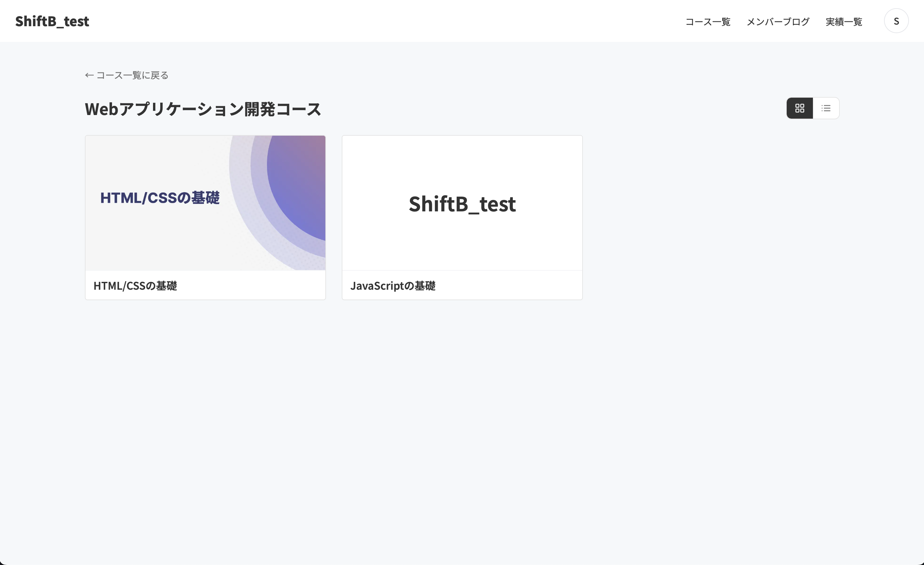Click the left arrow back icon

click(89, 75)
